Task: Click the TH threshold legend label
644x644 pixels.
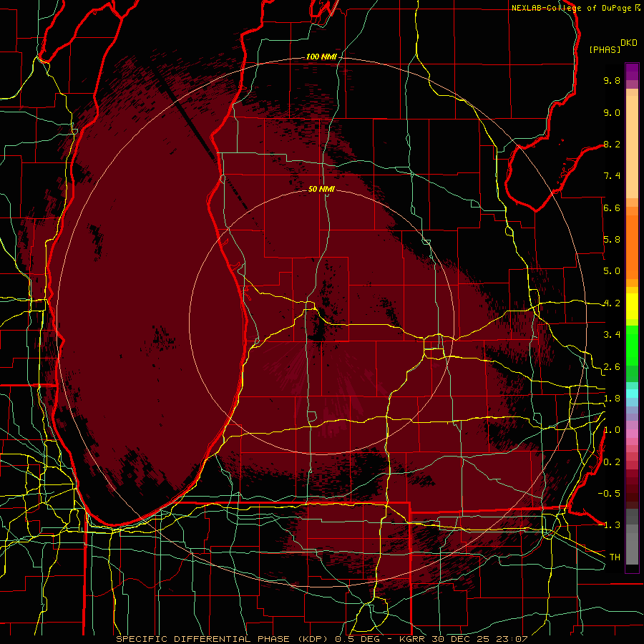Action: pyautogui.click(x=615, y=557)
